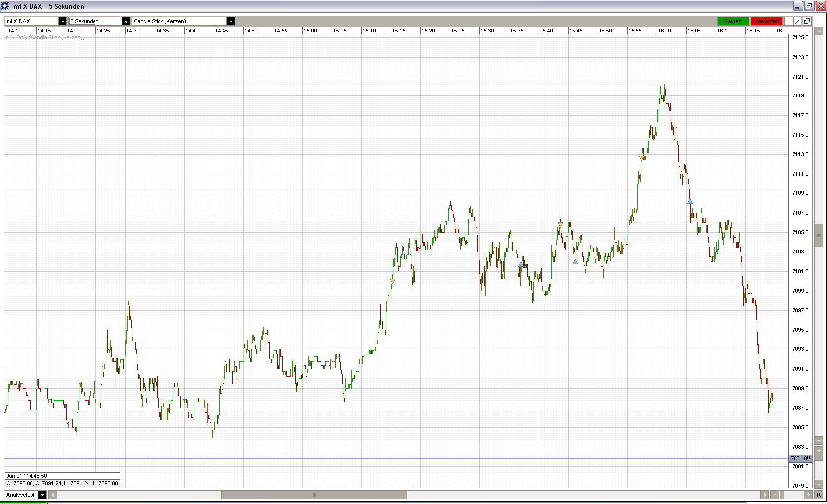Open the mi X-DAX instrument dropdown
The image size is (827, 504).
(36, 21)
